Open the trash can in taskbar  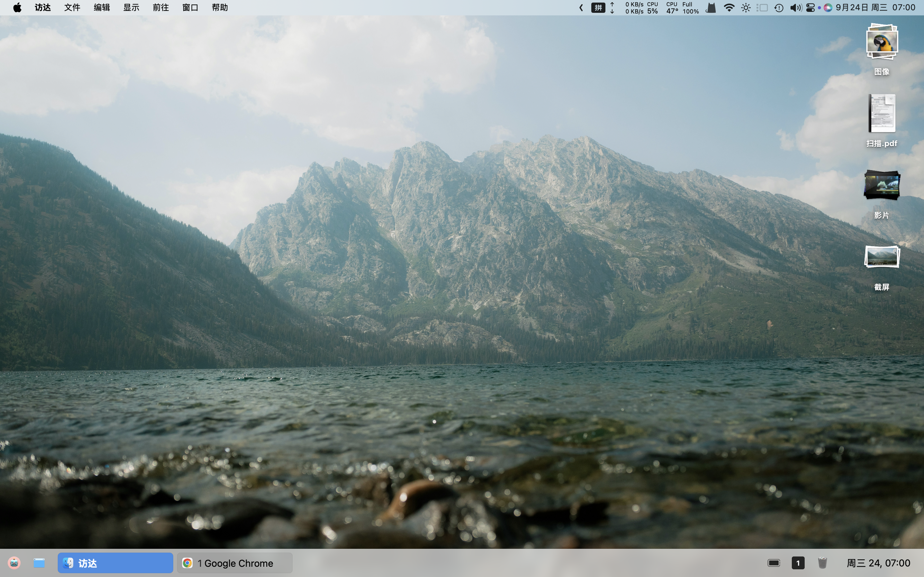[822, 563]
